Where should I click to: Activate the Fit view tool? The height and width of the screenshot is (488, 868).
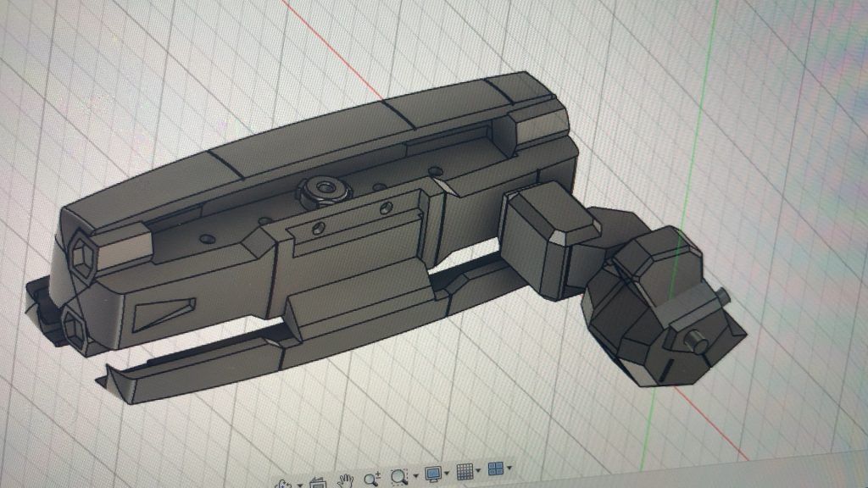[x=397, y=475]
